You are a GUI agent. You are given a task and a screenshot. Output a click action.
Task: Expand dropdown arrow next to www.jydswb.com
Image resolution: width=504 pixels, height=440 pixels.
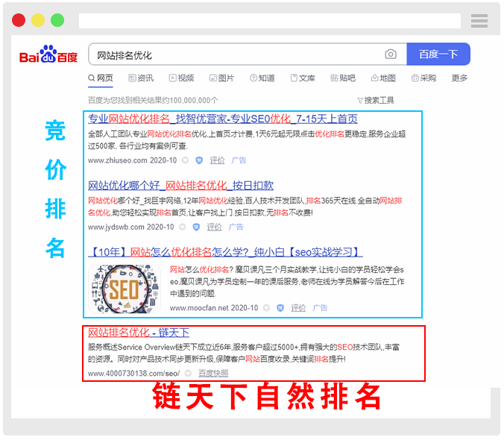point(183,227)
